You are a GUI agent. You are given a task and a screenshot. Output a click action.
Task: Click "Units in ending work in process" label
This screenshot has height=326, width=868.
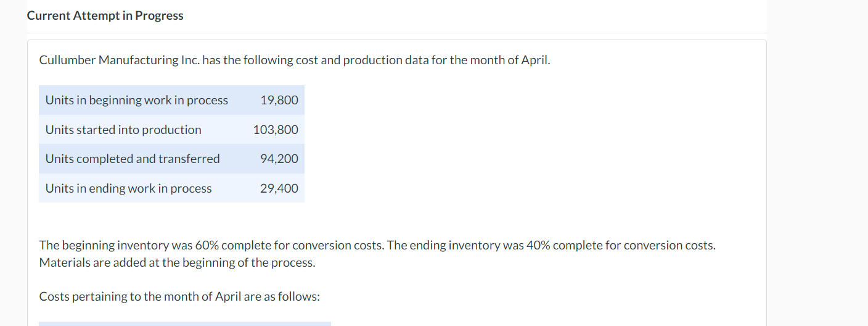click(128, 188)
